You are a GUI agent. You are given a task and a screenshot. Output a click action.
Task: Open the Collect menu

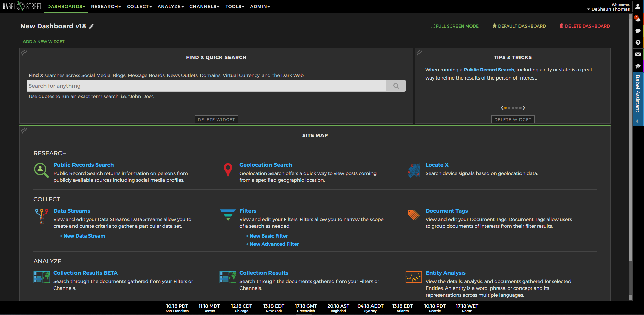tap(140, 7)
